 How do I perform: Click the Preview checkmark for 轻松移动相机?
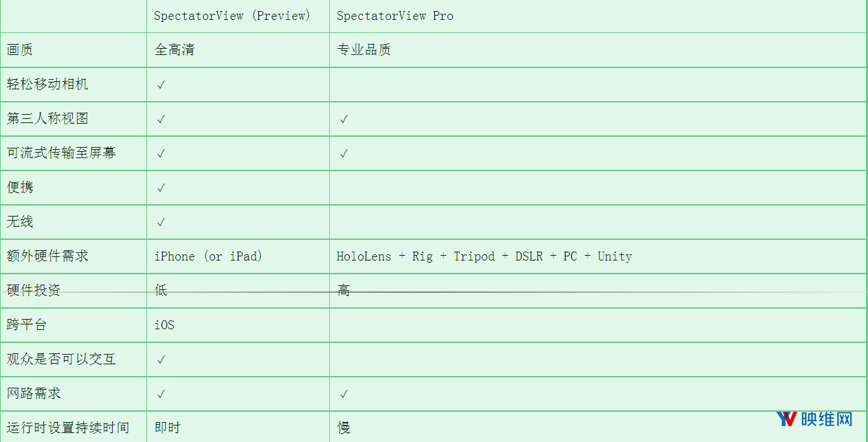(161, 85)
